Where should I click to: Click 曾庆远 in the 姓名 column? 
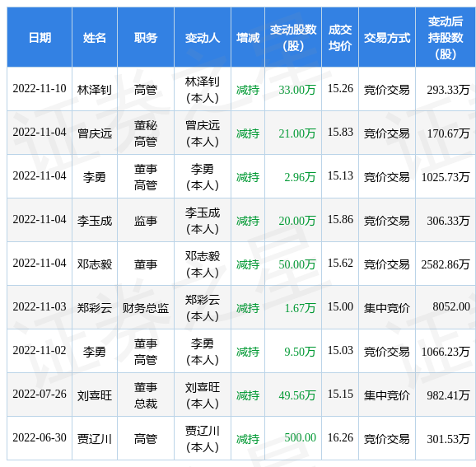(x=95, y=133)
